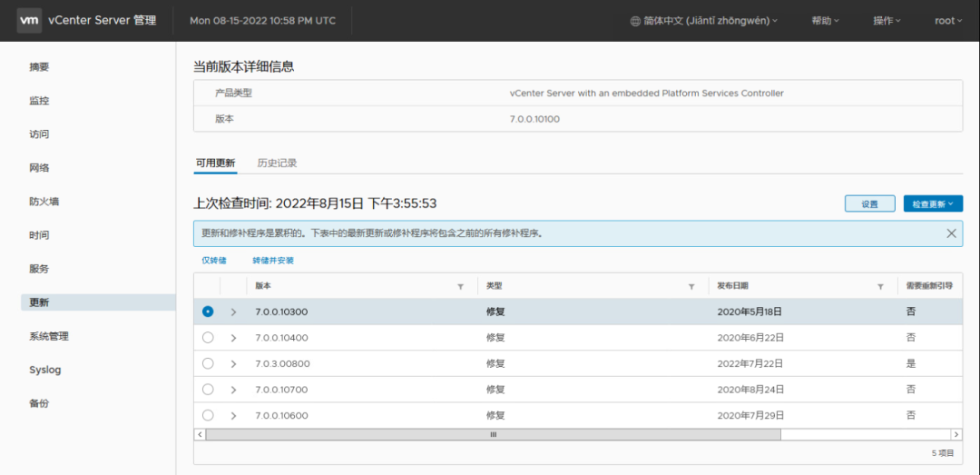Switch to the 可用更新 tab

(216, 163)
